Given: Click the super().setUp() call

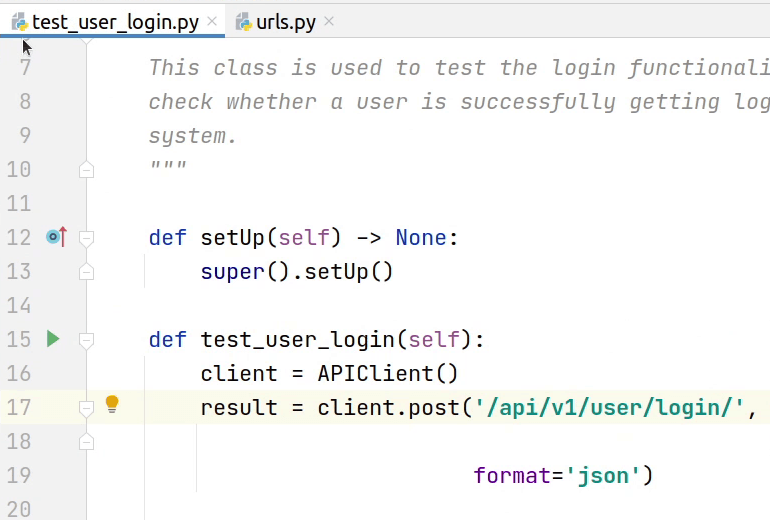Looking at the screenshot, I should [296, 272].
